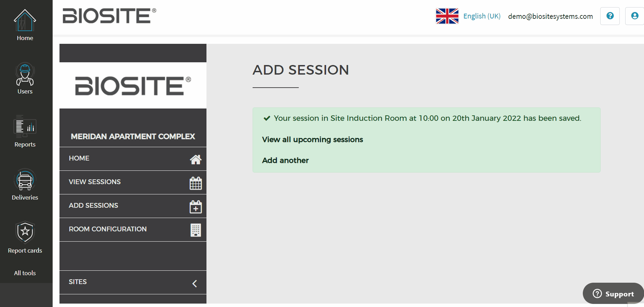The height and width of the screenshot is (307, 644).
Task: Click the Add another link
Action: pyautogui.click(x=285, y=161)
